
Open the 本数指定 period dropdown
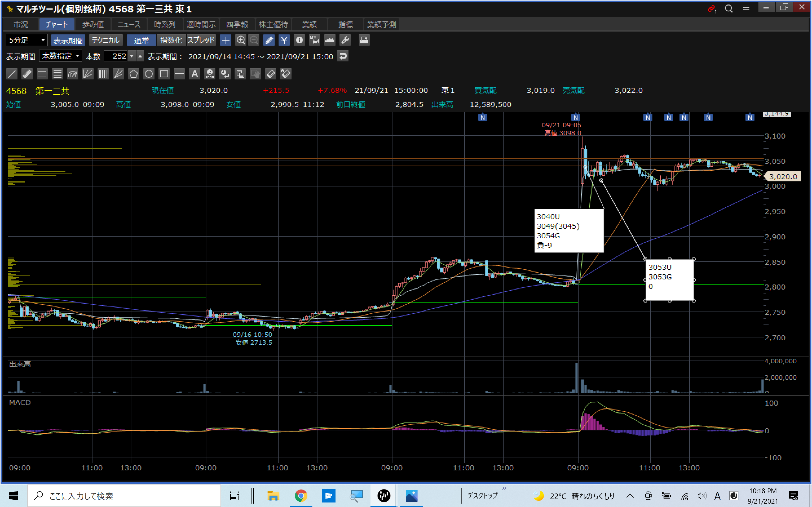point(61,56)
